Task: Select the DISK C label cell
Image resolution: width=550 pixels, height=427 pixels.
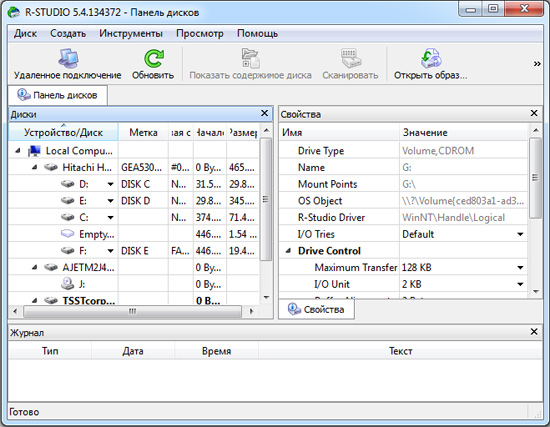Action: click(143, 184)
